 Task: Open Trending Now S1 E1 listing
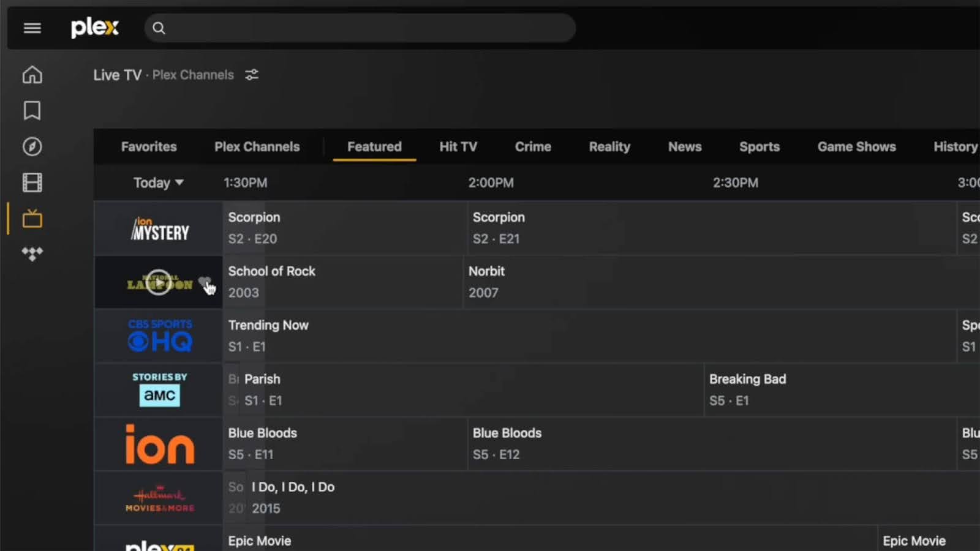(589, 335)
